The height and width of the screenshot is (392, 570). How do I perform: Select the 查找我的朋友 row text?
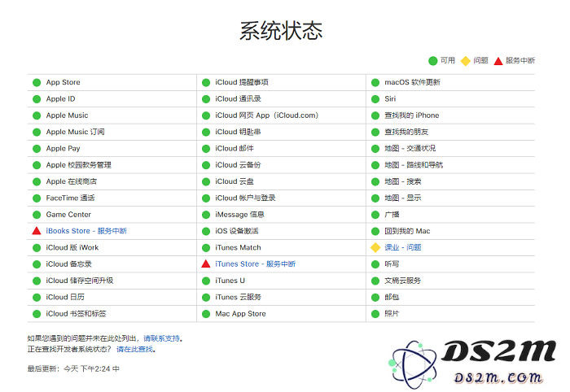pyautogui.click(x=406, y=132)
